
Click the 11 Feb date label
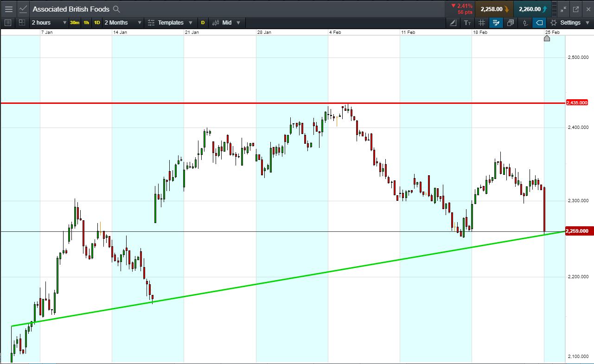tap(408, 32)
